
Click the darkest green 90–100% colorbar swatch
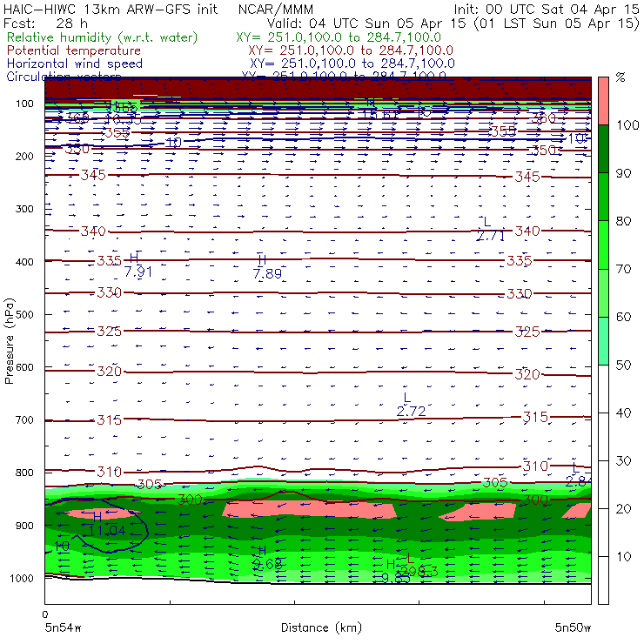pos(603,149)
